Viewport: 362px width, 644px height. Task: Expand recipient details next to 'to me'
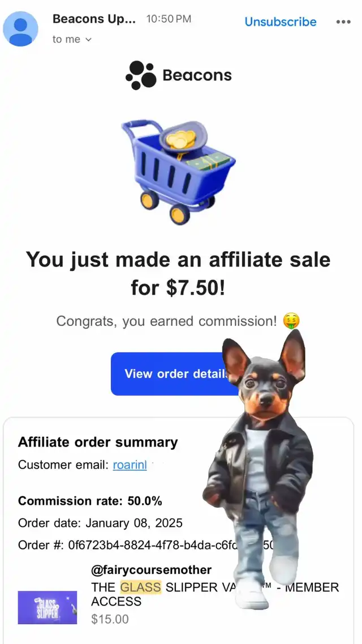tap(88, 40)
